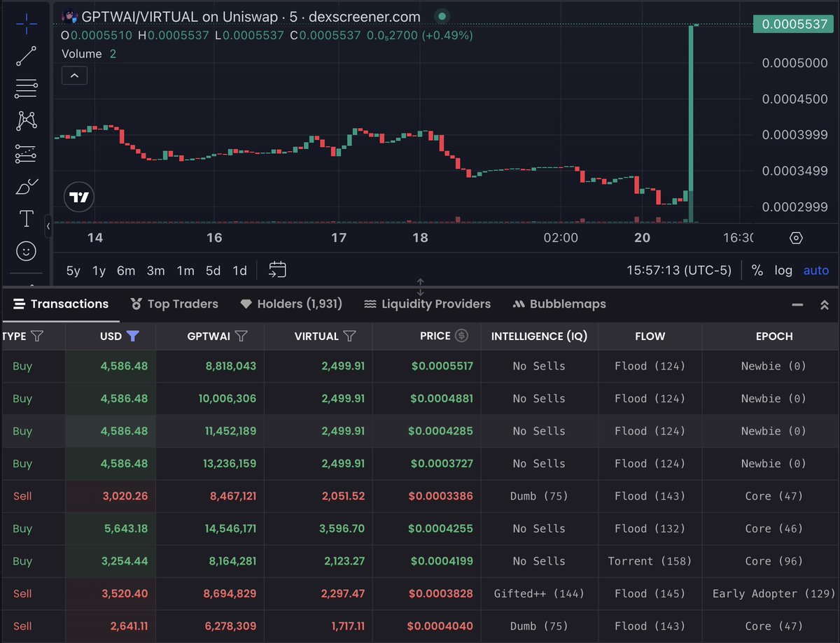Viewport: 840px width, 643px height.
Task: Open the active USD filter funnel
Action: point(132,337)
